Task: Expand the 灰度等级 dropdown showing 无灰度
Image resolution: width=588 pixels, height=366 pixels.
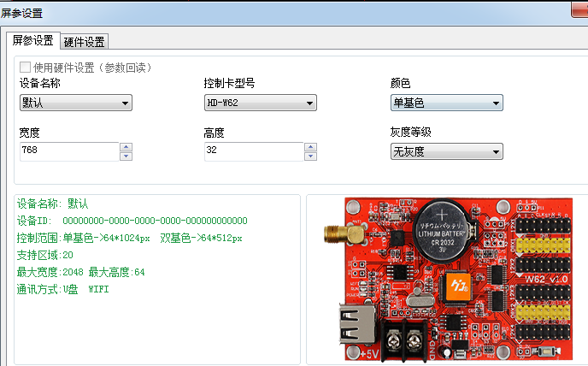Action: 445,152
